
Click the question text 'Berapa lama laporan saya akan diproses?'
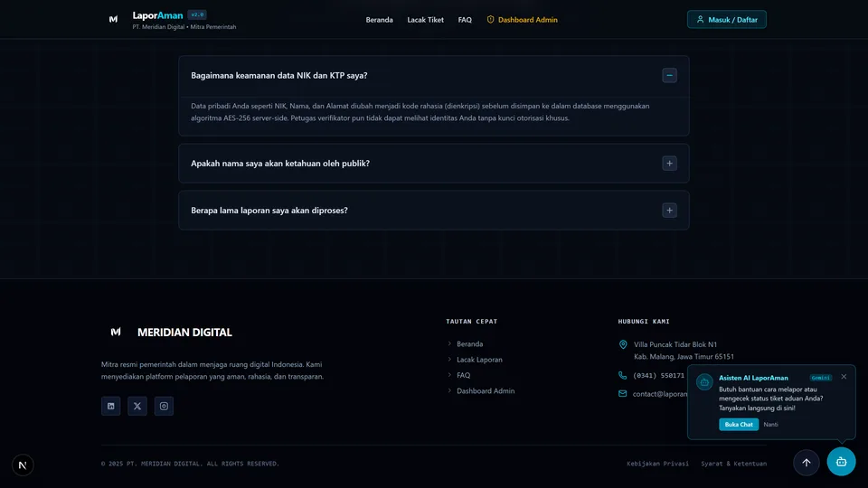click(x=269, y=211)
